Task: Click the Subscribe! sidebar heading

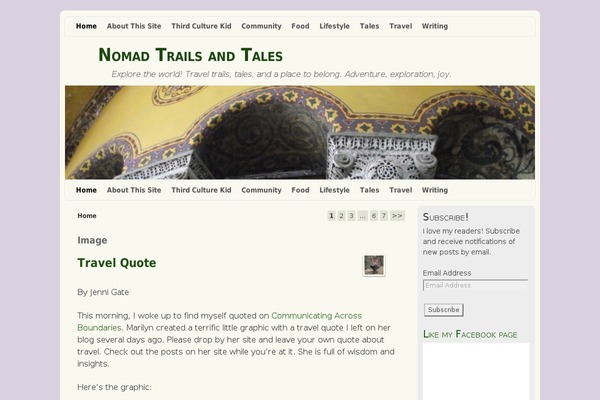Action: click(445, 217)
